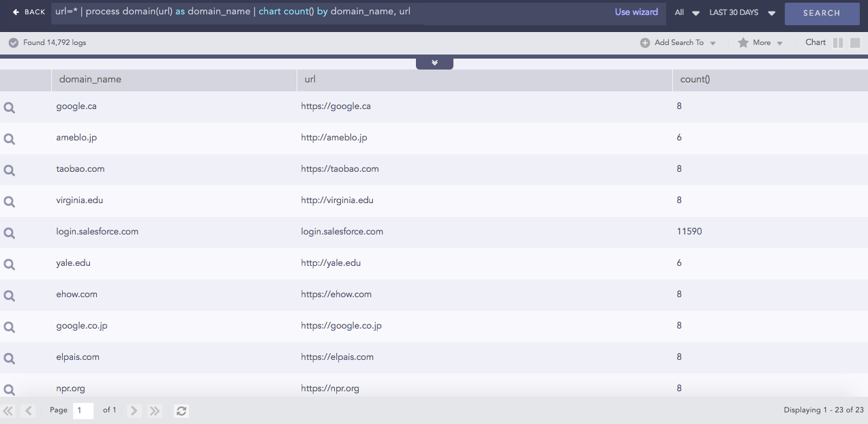Click the SEARCH button

pyautogui.click(x=822, y=13)
